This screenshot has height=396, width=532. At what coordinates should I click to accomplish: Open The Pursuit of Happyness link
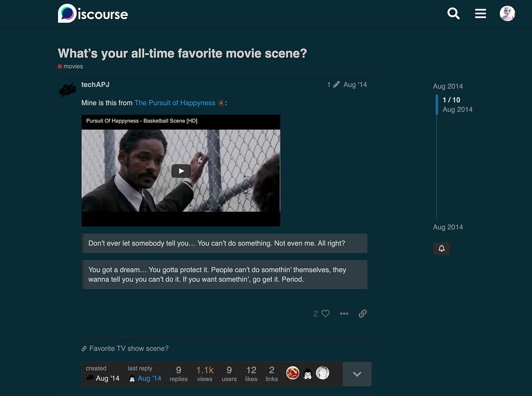[x=175, y=103]
